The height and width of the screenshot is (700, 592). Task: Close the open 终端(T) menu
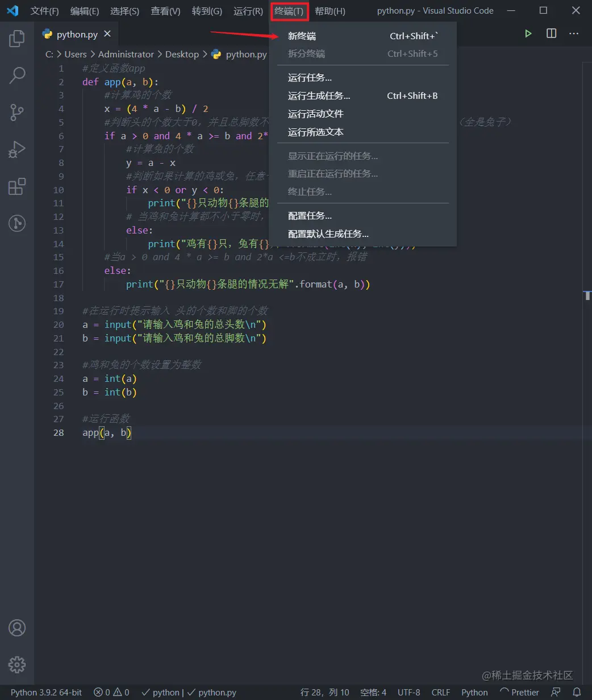[x=289, y=11]
